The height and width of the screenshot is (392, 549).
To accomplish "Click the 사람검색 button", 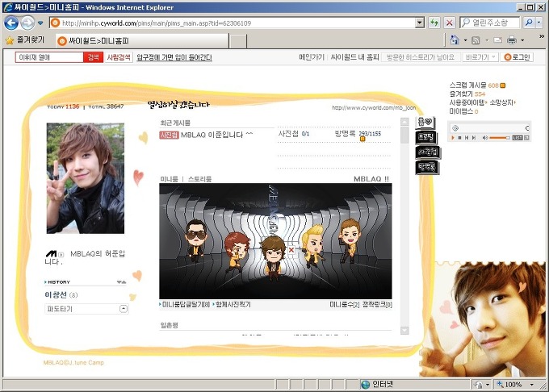I will pyautogui.click(x=119, y=57).
